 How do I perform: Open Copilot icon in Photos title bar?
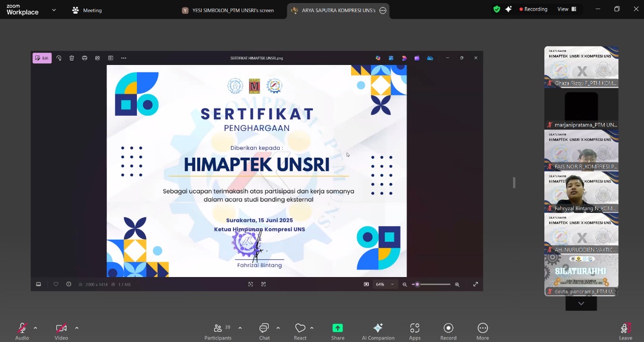[x=378, y=58]
